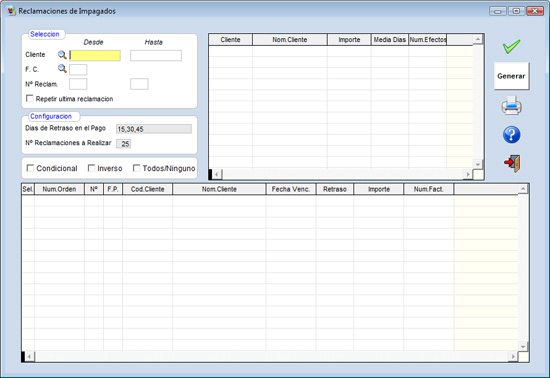
Task: Click the Nom.Cliente header in the lower grid
Action: coord(219,189)
